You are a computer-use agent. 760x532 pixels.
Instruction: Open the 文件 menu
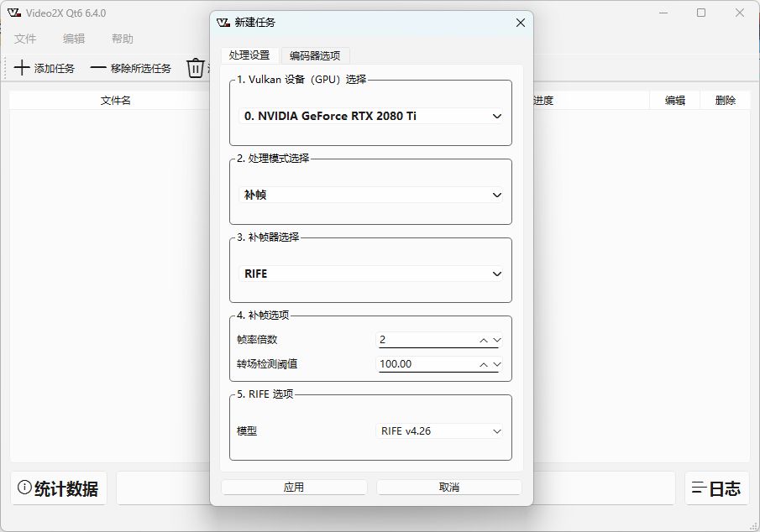[x=25, y=39]
